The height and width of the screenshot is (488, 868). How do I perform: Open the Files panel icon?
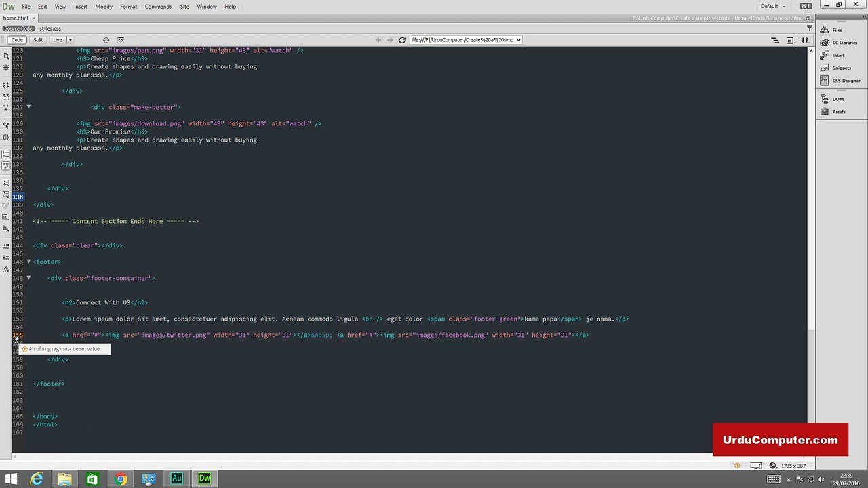825,30
